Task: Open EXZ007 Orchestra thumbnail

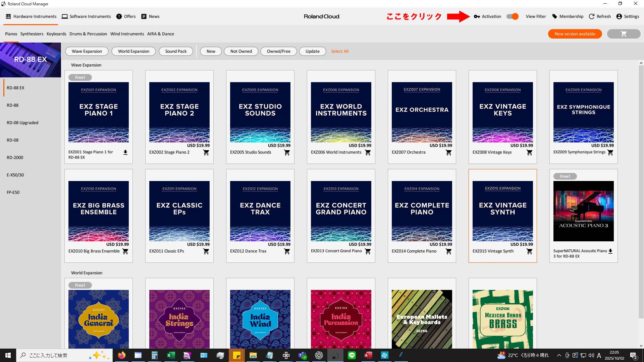Action: tap(422, 112)
